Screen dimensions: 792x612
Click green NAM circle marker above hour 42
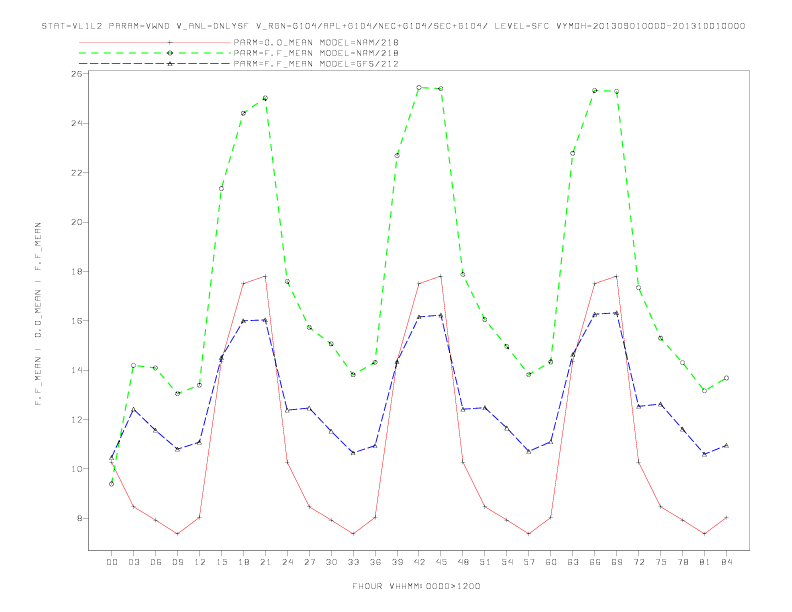pyautogui.click(x=419, y=87)
